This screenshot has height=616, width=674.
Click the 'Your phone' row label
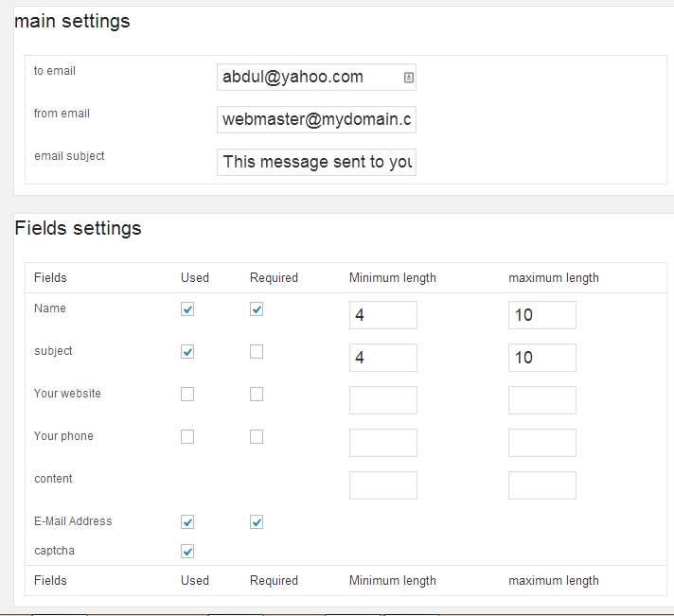(63, 436)
